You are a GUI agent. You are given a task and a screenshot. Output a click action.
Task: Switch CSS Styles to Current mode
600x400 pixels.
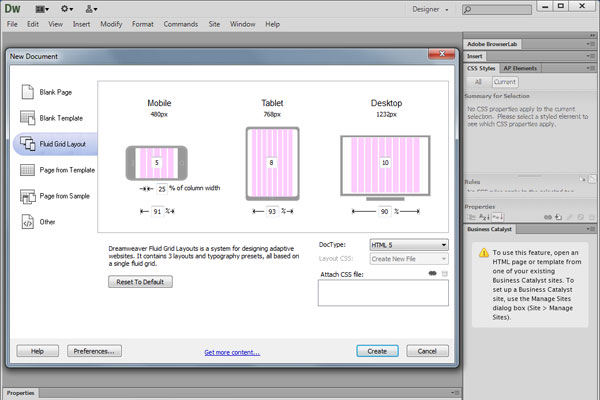click(505, 82)
